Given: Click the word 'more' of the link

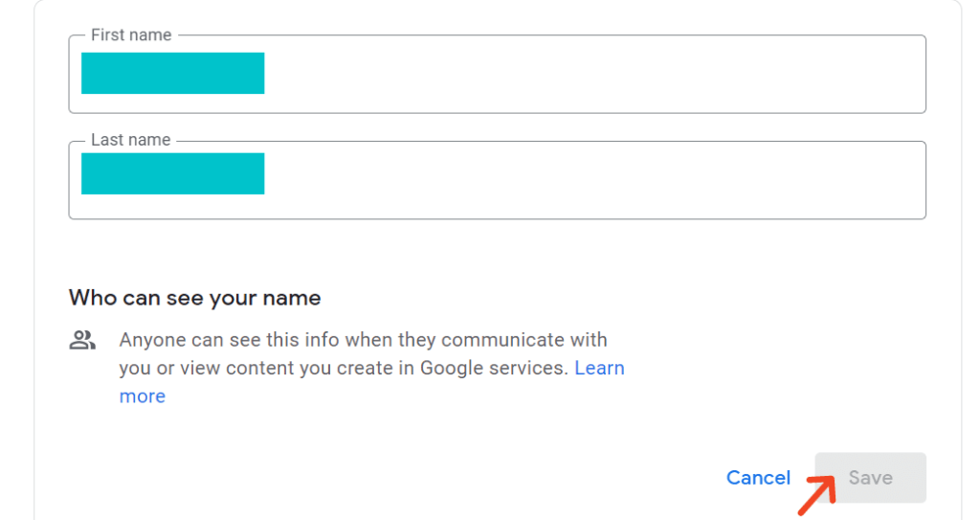Looking at the screenshot, I should coord(143,396).
